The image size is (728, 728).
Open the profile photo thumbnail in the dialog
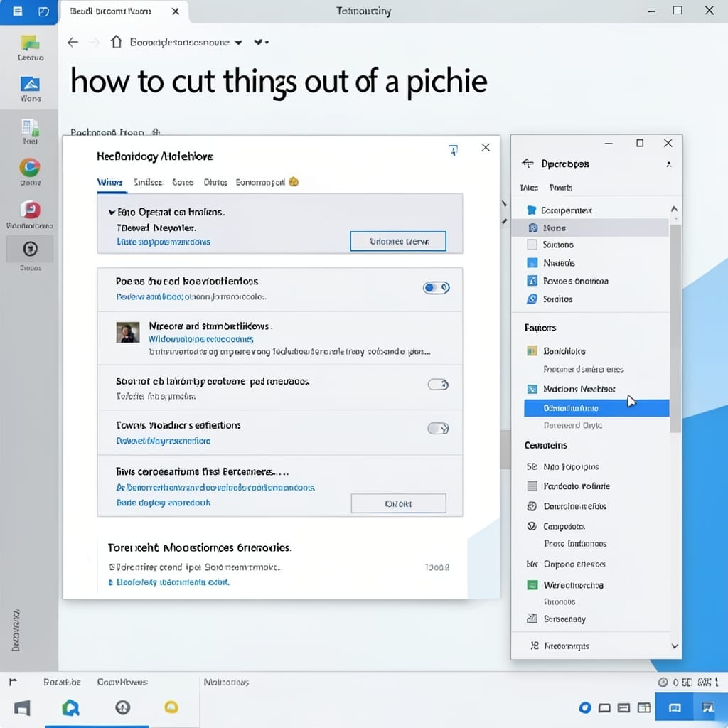point(128,333)
